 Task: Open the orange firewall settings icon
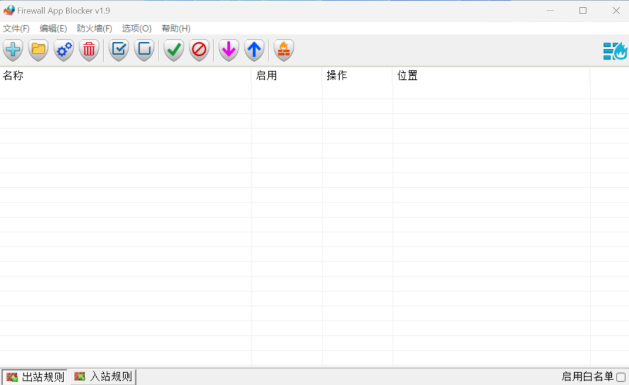pyautogui.click(x=284, y=50)
